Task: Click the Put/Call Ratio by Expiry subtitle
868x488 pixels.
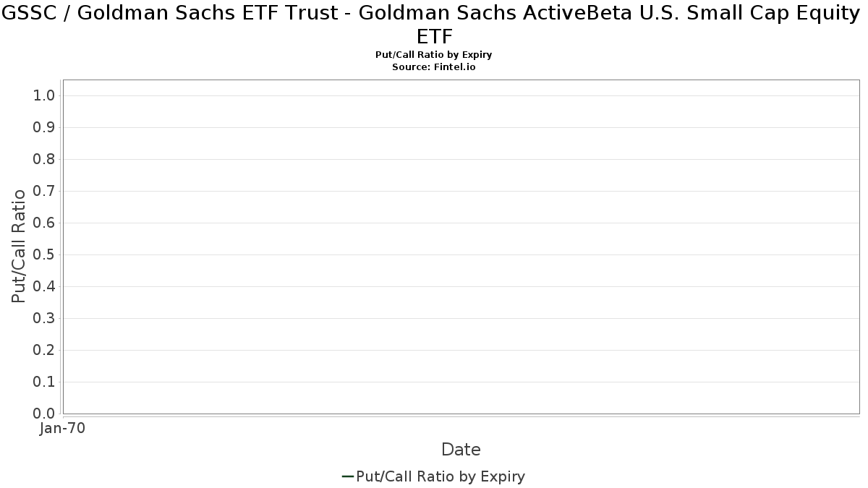Action: point(434,55)
